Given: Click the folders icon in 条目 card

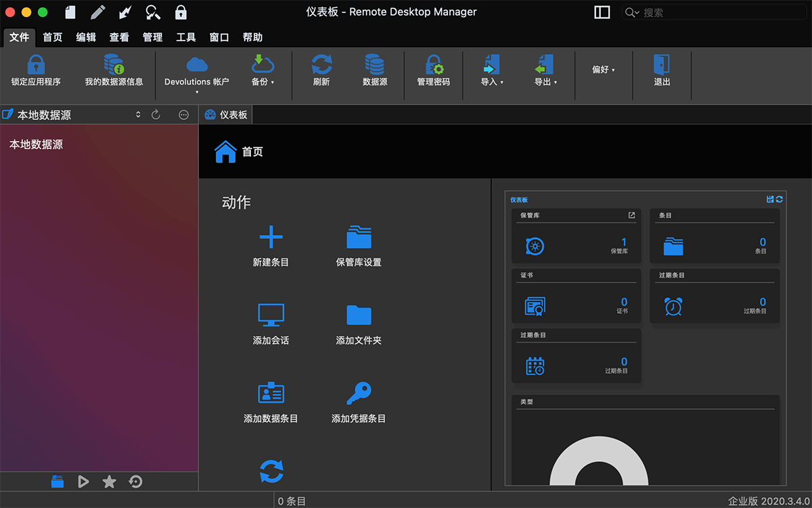Looking at the screenshot, I should [x=673, y=246].
